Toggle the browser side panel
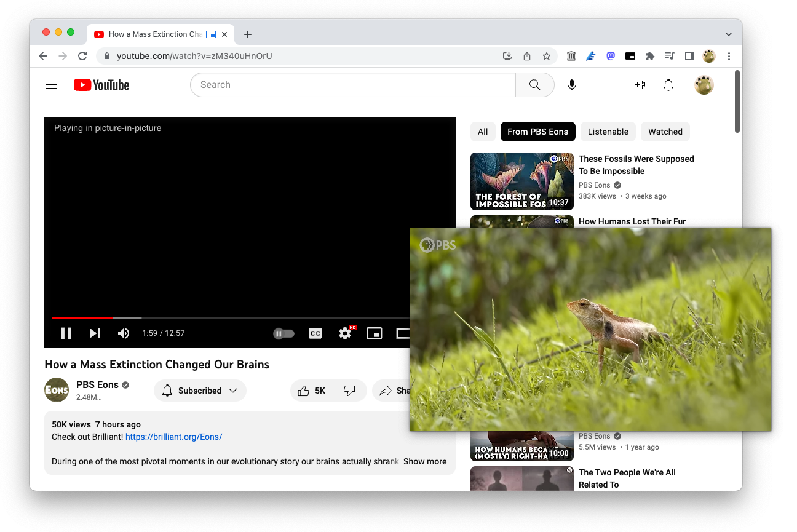The width and height of the screenshot is (797, 532). point(689,56)
